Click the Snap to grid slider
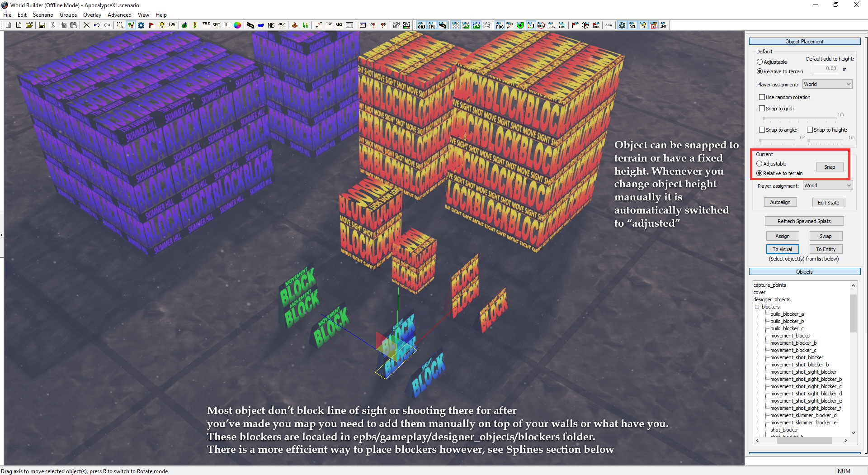The image size is (868, 475). point(800,119)
